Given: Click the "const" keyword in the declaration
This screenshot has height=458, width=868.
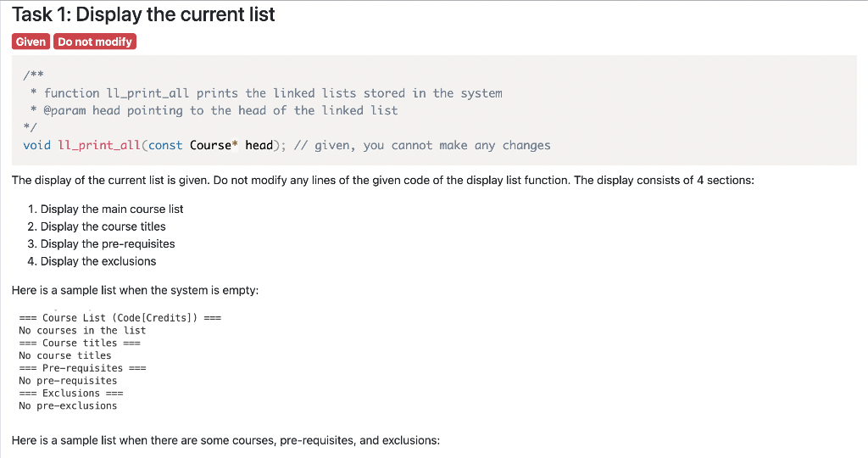Looking at the screenshot, I should pos(165,145).
